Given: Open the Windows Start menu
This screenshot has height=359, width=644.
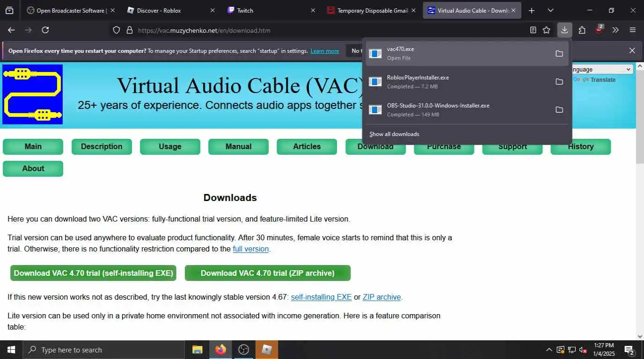Looking at the screenshot, I should click(x=11, y=350).
